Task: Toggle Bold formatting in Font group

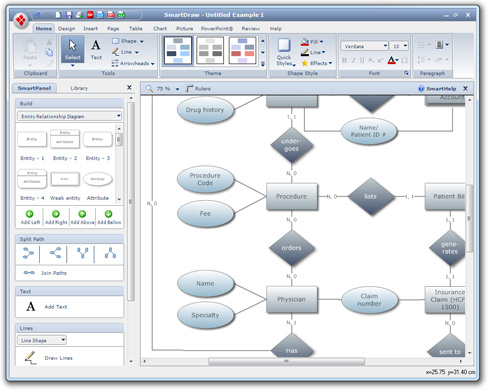Action: tap(344, 60)
